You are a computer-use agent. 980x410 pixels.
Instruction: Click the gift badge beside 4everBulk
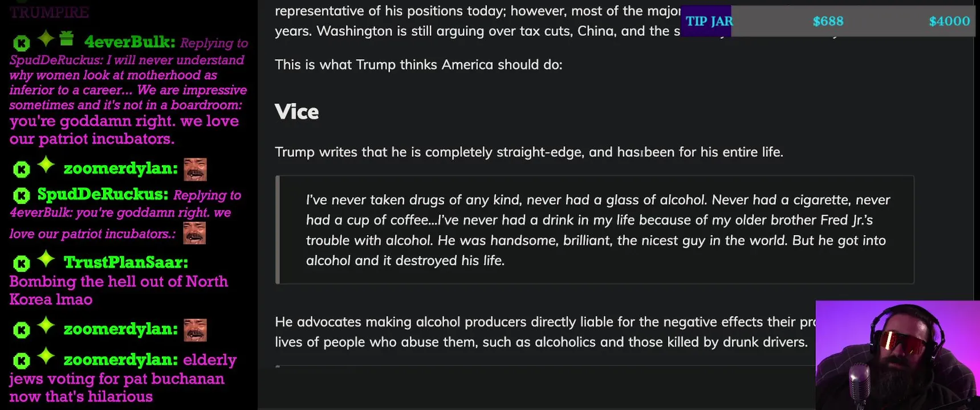click(x=67, y=39)
